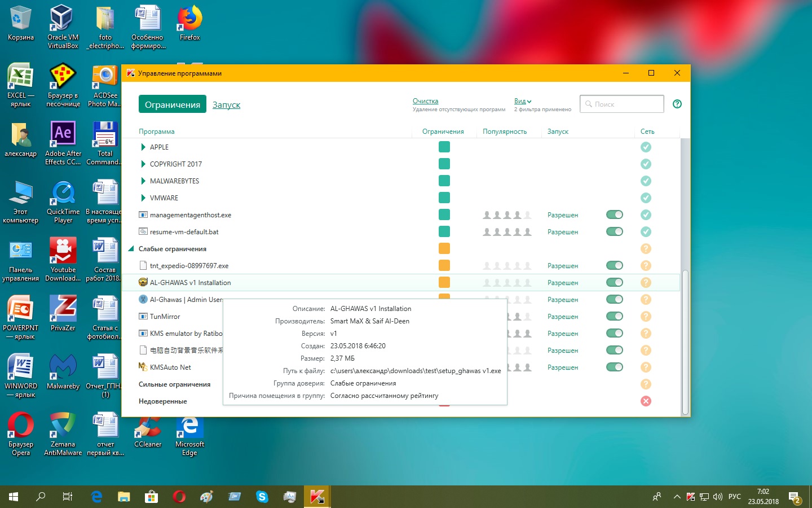This screenshot has width=812, height=508.
Task: Click Разрешен link for tnt_expedio-08997697.exe
Action: (x=563, y=266)
